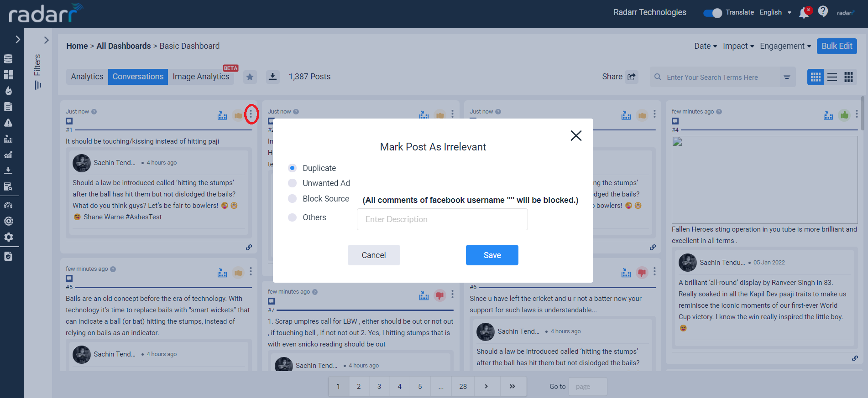Image resolution: width=868 pixels, height=398 pixels.
Task: Click the download posts icon
Action: coord(272,77)
